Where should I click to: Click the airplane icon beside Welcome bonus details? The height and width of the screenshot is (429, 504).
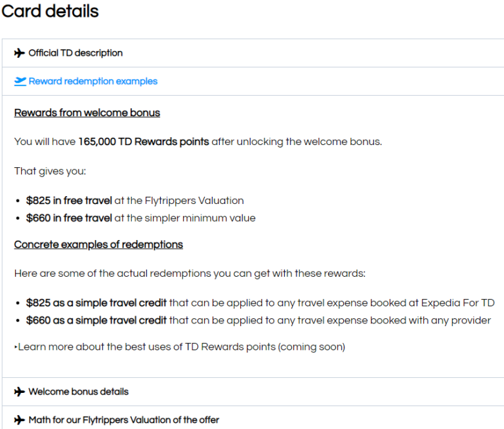coord(20,392)
